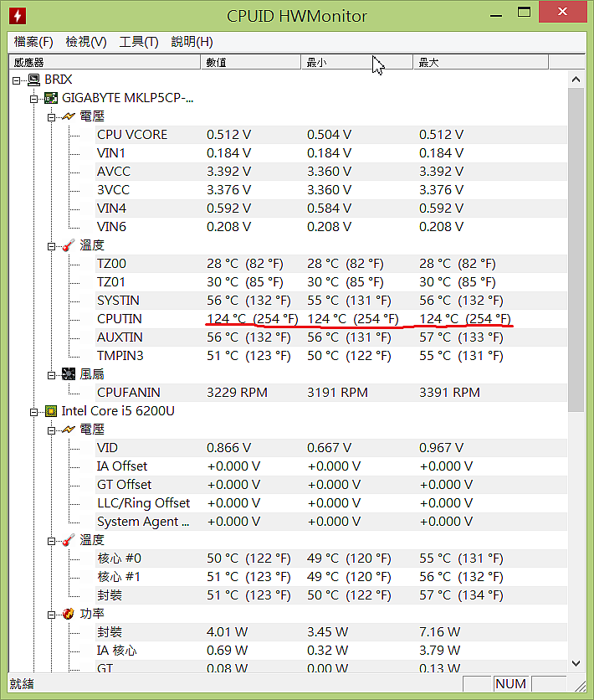Collapse the Intel Core i5 6200U node
594x700 pixels.
[x=34, y=412]
